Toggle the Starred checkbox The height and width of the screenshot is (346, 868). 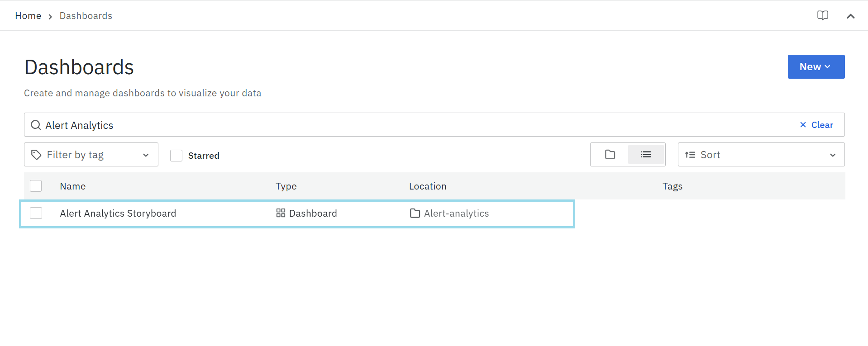pos(176,156)
